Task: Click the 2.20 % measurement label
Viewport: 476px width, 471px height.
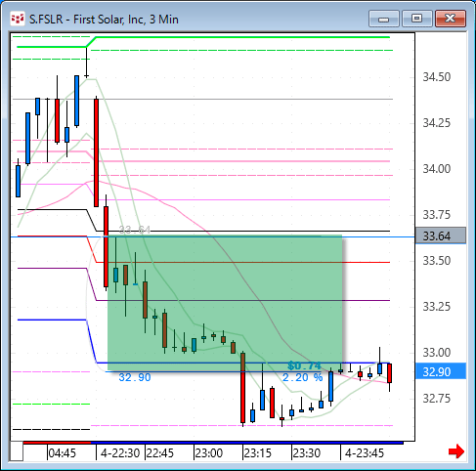Action: [x=302, y=377]
